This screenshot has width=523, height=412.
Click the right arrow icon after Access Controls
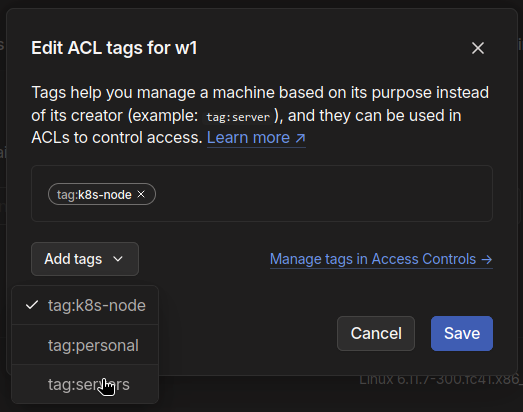click(487, 259)
